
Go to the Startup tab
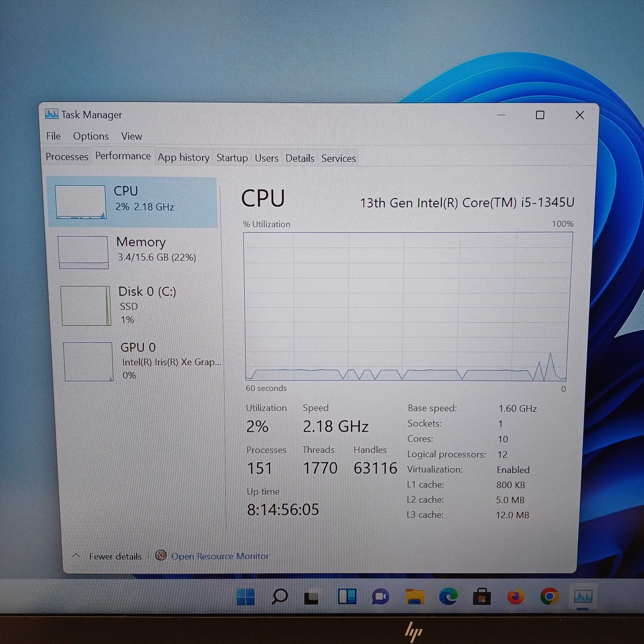(232, 158)
